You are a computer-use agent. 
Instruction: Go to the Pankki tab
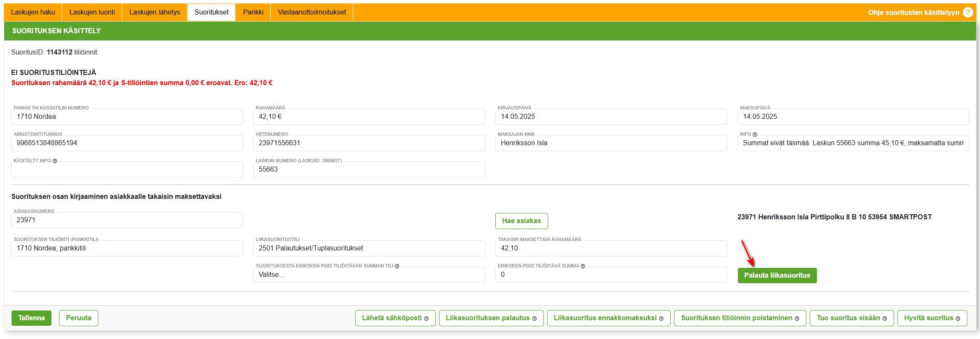click(x=253, y=12)
